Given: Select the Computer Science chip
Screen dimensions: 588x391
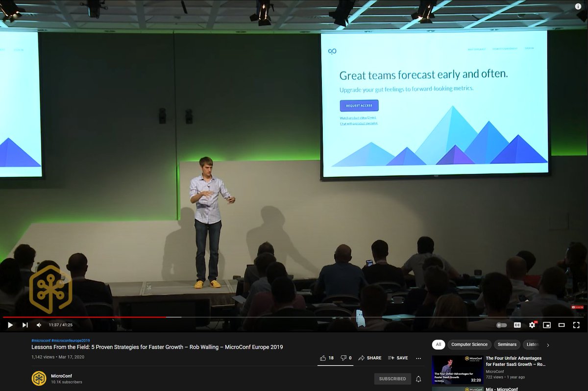Looking at the screenshot, I should 469,344.
